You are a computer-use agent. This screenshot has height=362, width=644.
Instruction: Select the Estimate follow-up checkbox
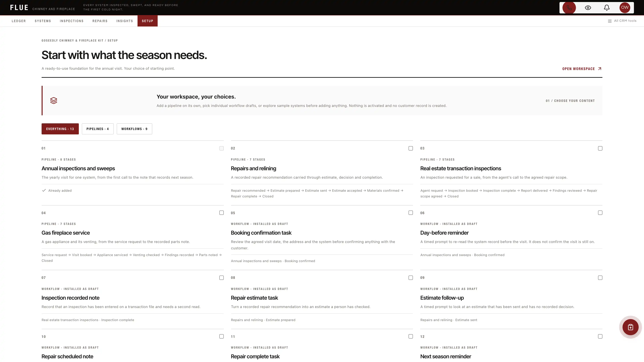600,278
